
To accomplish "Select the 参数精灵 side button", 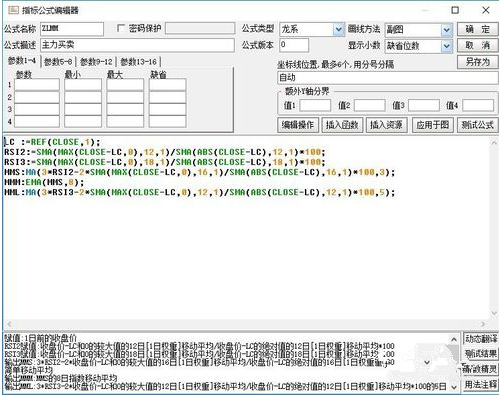I will [x=480, y=369].
